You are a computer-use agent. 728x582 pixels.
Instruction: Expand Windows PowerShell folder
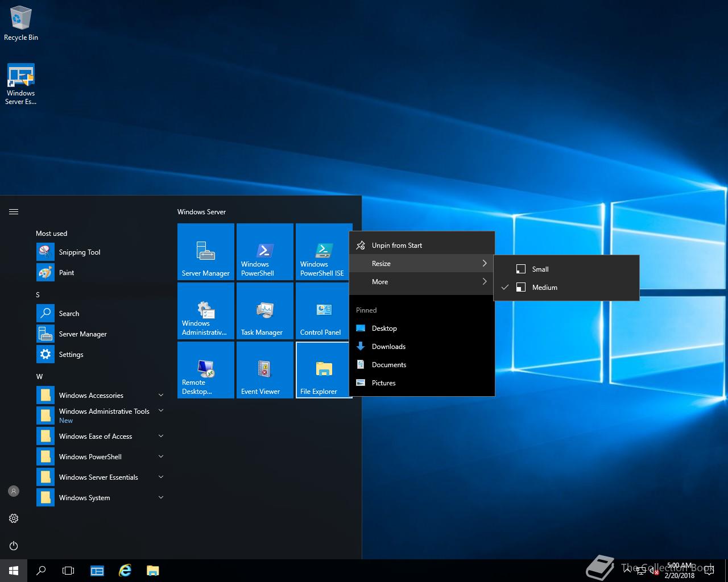(101, 457)
